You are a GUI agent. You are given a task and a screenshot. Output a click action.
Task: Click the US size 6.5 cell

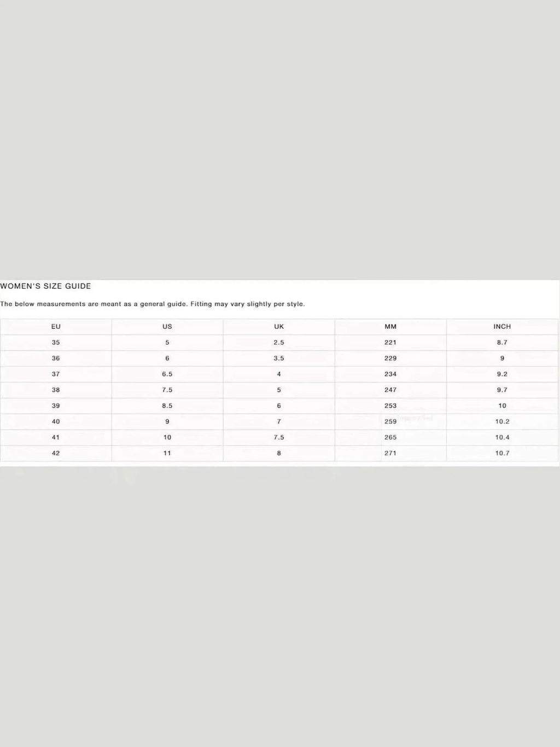pyautogui.click(x=167, y=374)
